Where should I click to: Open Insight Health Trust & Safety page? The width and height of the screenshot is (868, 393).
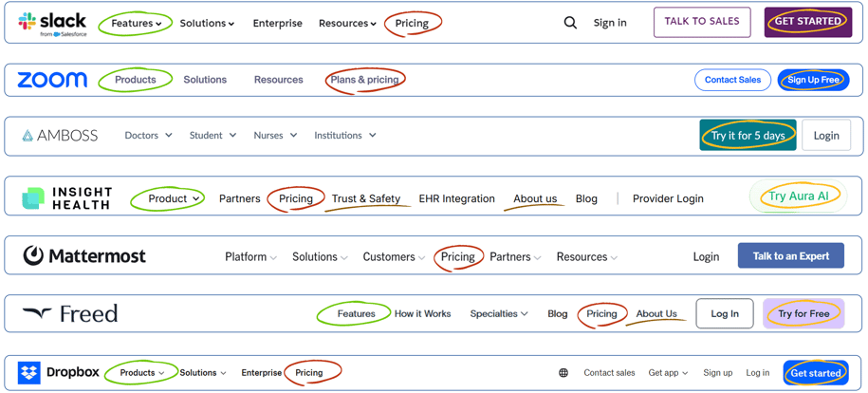tap(366, 198)
